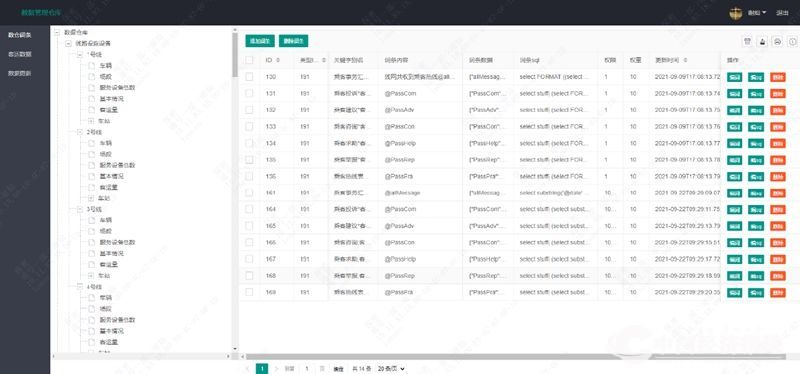
Task: Toggle the select-all checkbox in table header
Action: pyautogui.click(x=249, y=60)
